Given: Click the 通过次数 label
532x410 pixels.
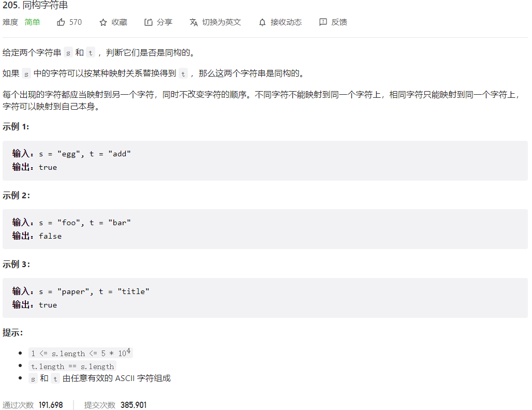Looking at the screenshot, I should point(18,405).
